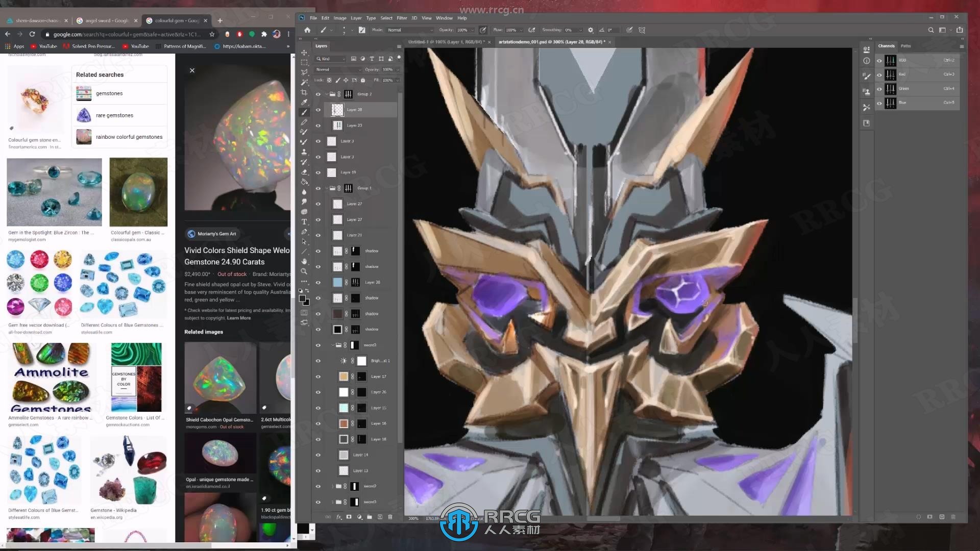Viewport: 980px width, 551px height.
Task: Hide Group 1 using its eye icon
Action: pyautogui.click(x=318, y=188)
